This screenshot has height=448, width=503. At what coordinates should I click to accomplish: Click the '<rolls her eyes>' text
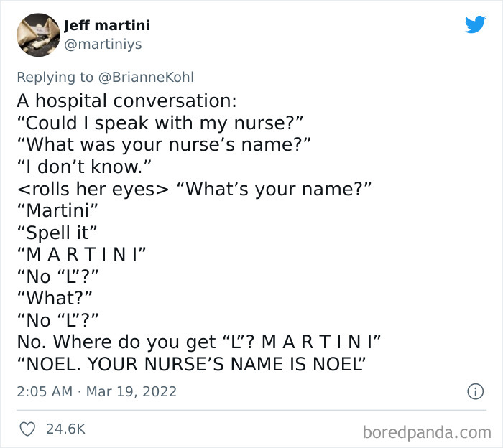click(x=93, y=189)
